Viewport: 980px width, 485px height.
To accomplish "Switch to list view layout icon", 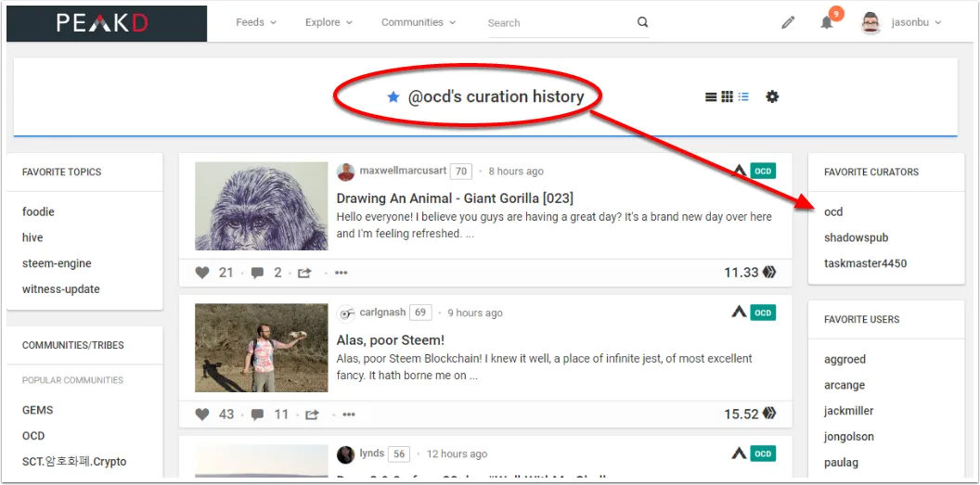I will [711, 96].
